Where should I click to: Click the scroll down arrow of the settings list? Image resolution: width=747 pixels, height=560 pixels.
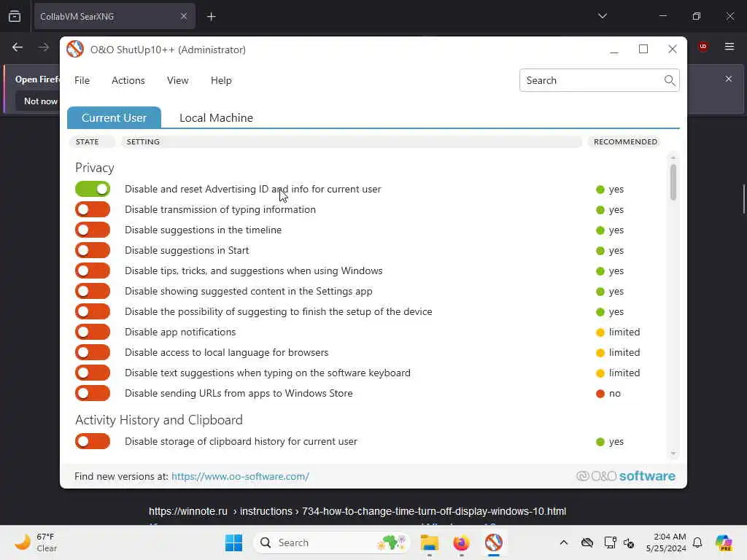tap(673, 454)
